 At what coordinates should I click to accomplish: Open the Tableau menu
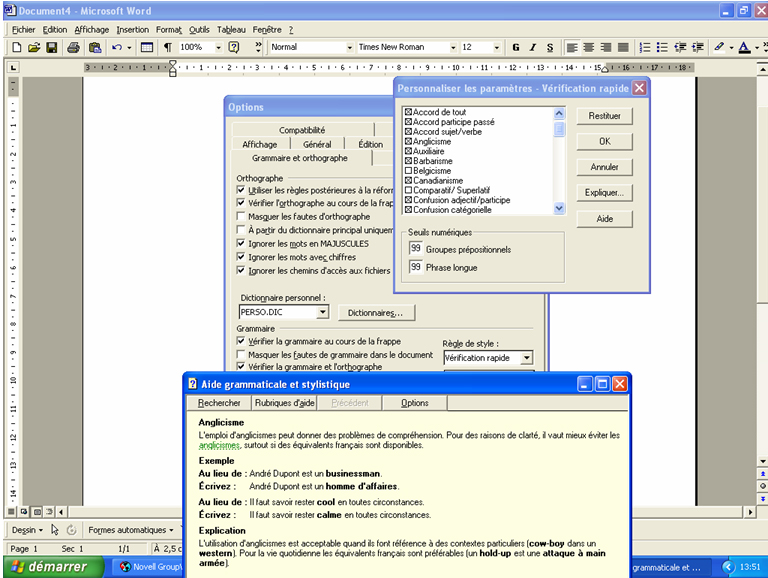coord(231,29)
